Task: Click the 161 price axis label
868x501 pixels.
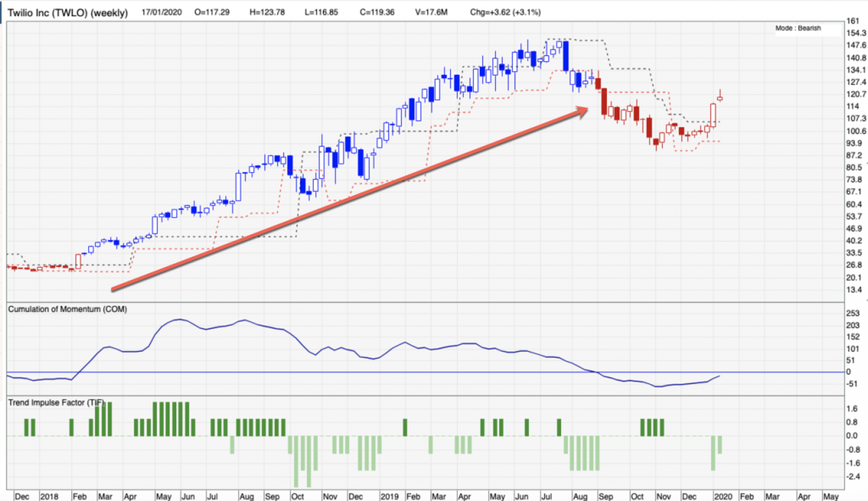Action: click(x=853, y=21)
